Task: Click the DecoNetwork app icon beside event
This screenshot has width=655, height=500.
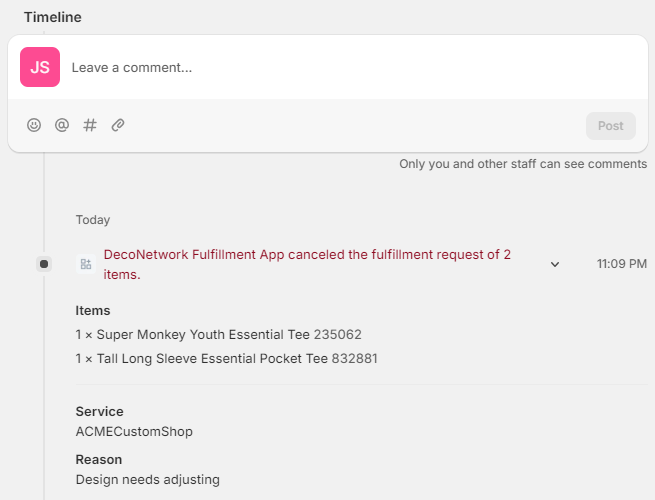Action: pos(86,264)
